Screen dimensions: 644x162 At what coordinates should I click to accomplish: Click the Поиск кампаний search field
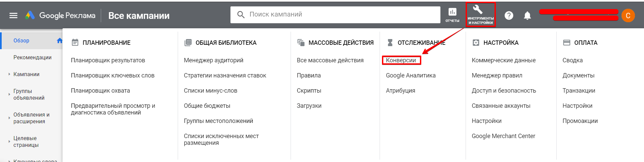pos(339,14)
